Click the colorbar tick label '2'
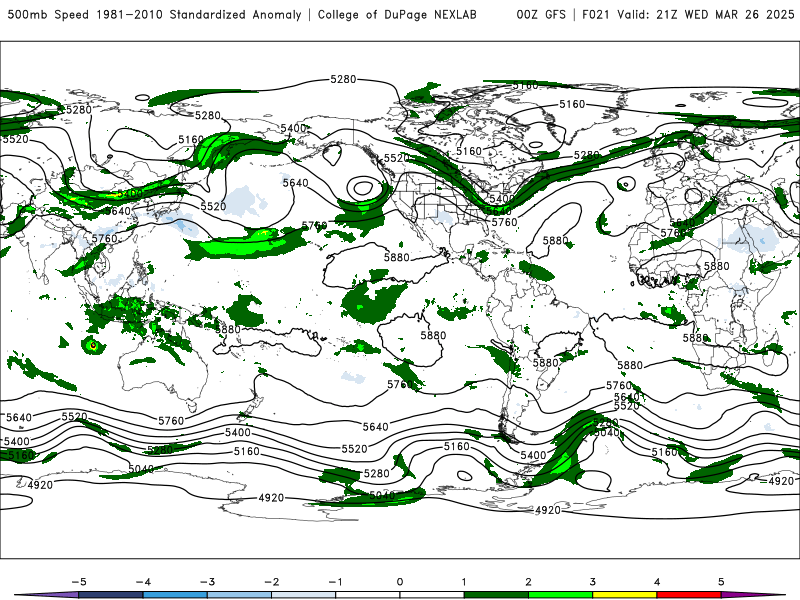The width and height of the screenshot is (800, 600). (529, 582)
